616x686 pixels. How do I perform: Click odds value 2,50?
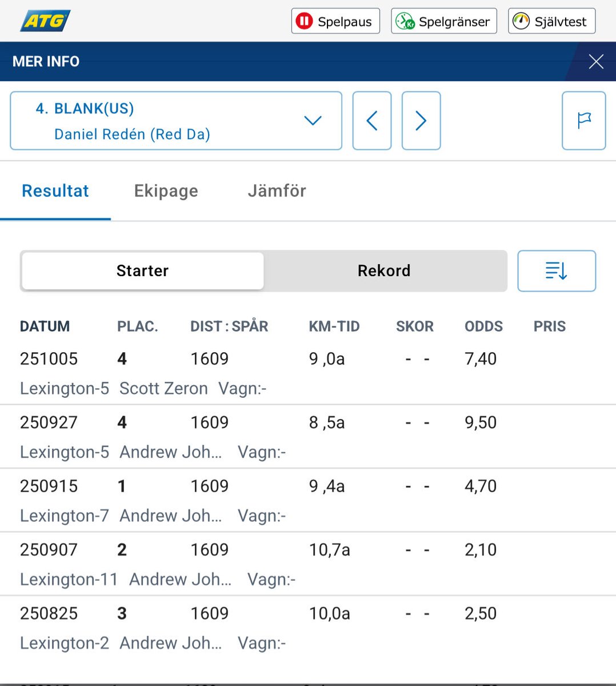[x=481, y=613]
